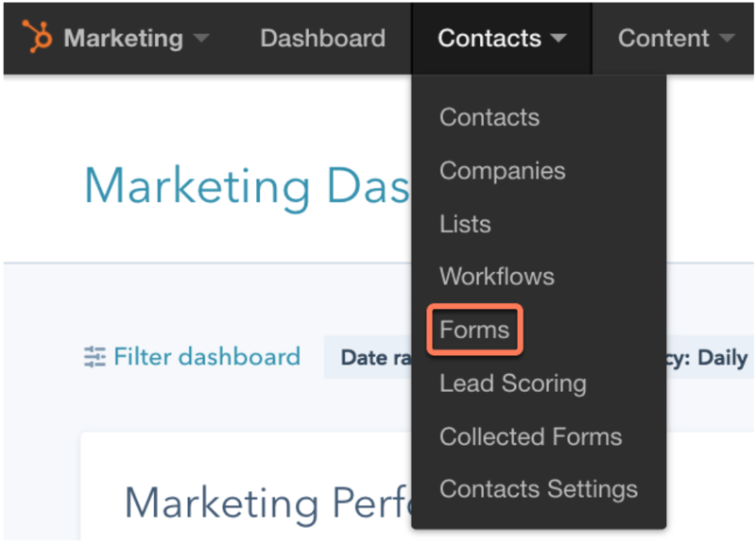Open Lead Scoring from the menu
The height and width of the screenshot is (545, 756).
tap(512, 383)
